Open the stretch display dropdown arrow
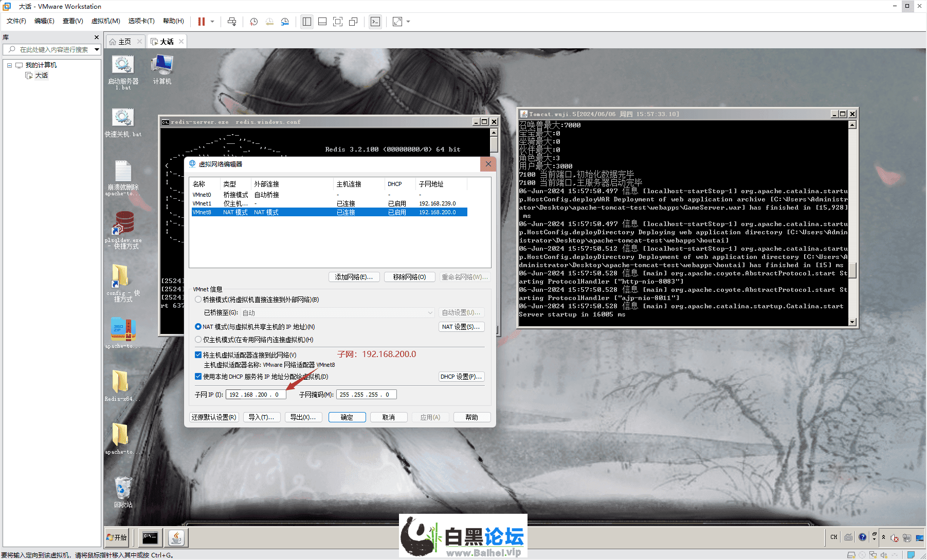Screen dimensions: 927x560 [408, 22]
